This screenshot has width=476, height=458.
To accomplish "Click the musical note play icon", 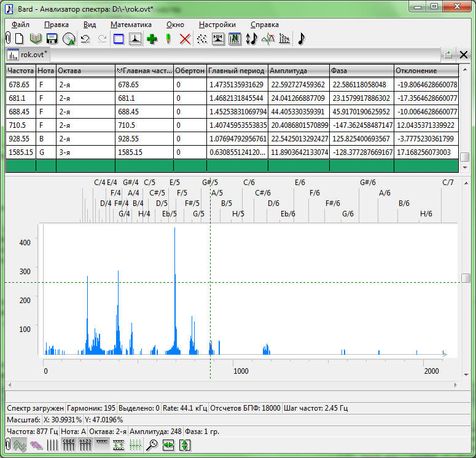I will (301, 39).
